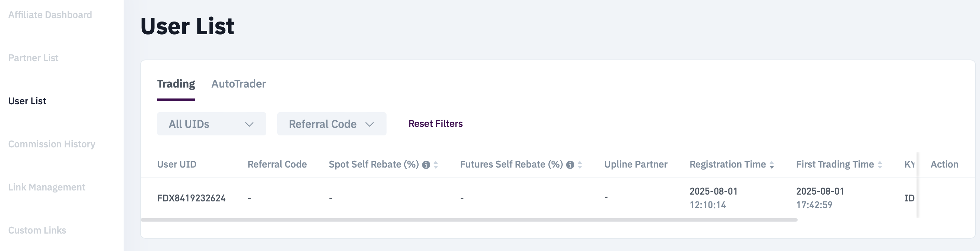Viewport: 980px width, 251px height.
Task: Switch to the AutoTrader tab
Action: coord(239,84)
